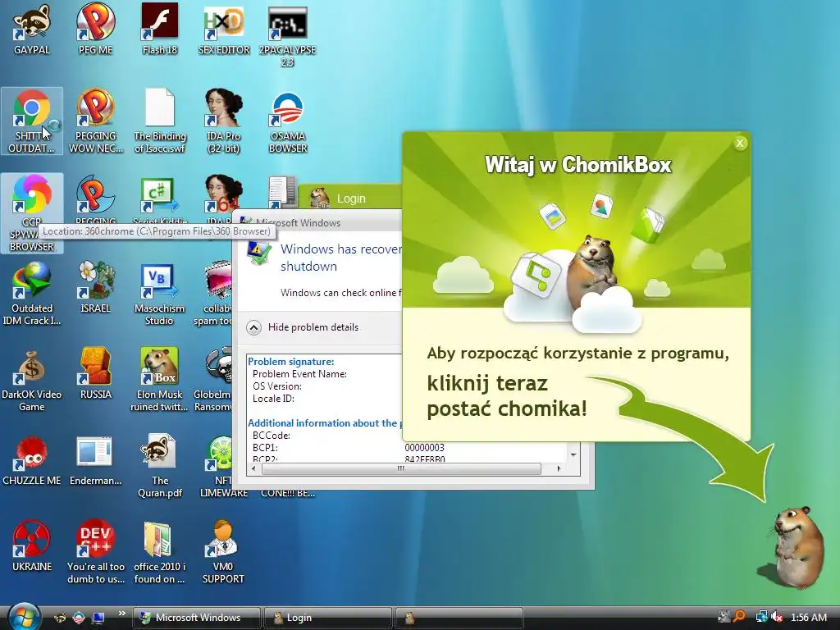Click the OS Version row

tap(277, 386)
